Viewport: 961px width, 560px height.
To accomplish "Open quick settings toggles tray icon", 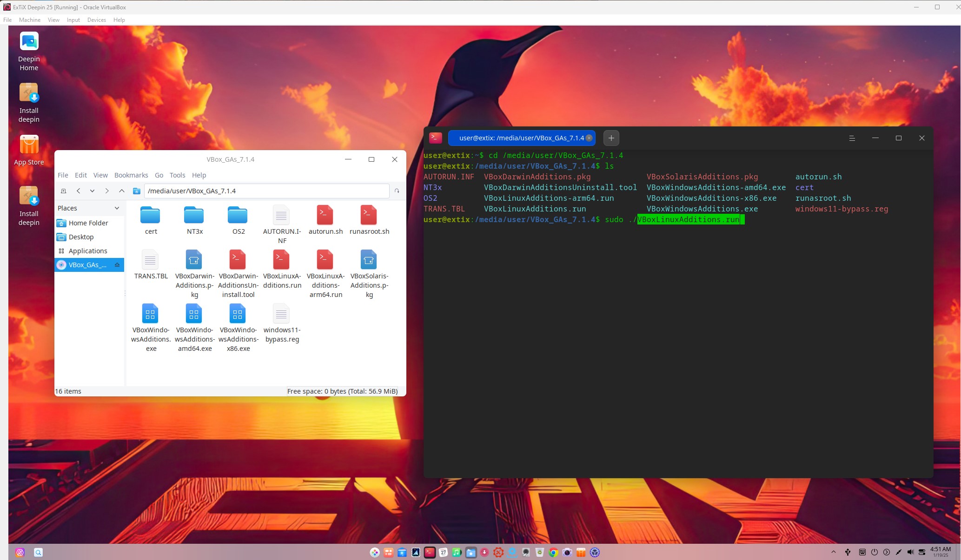I will click(x=922, y=552).
